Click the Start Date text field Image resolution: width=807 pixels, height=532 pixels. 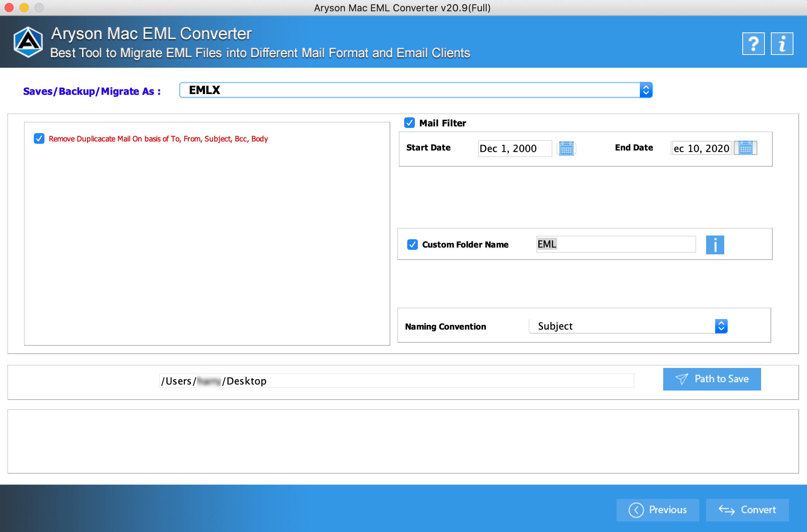pyautogui.click(x=515, y=148)
